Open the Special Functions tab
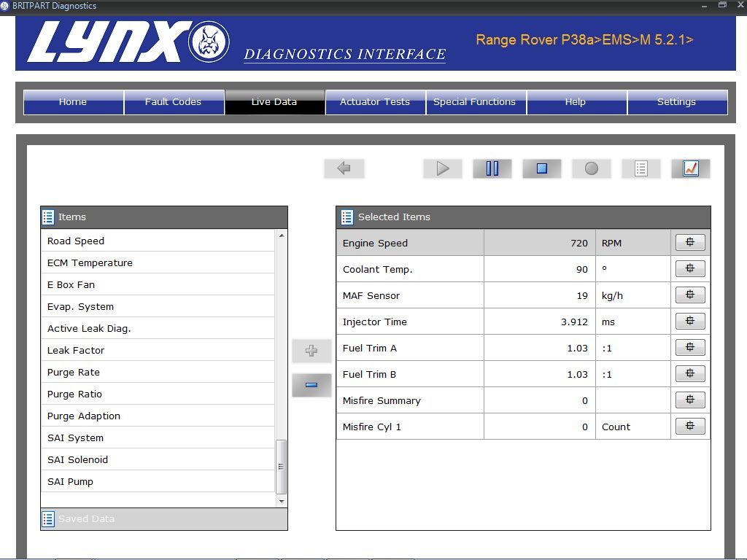The height and width of the screenshot is (560, 747). (x=476, y=102)
